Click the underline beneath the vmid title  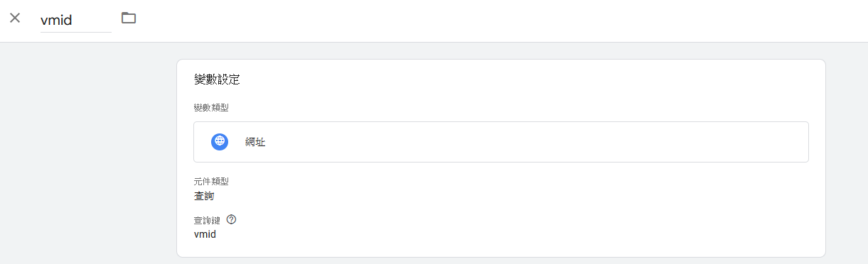coord(76,32)
